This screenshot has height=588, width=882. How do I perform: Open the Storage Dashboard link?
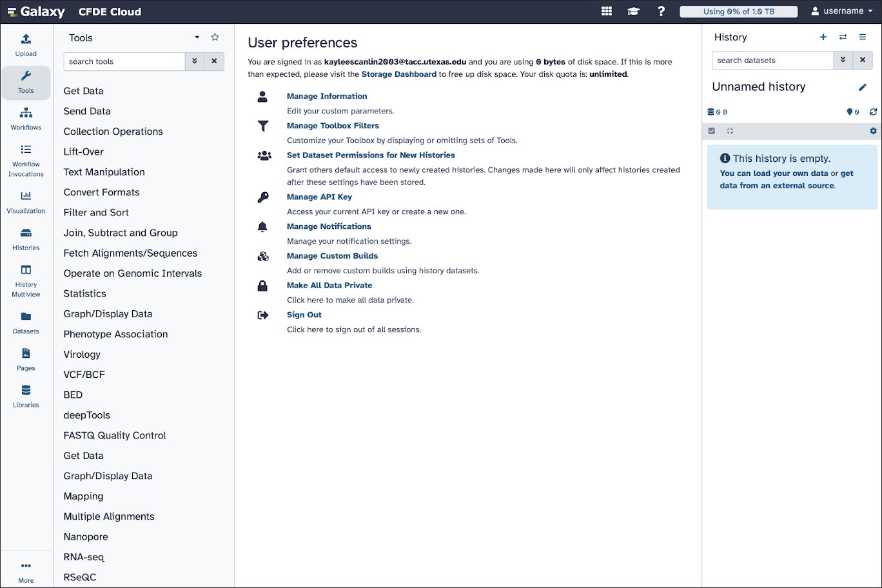398,74
